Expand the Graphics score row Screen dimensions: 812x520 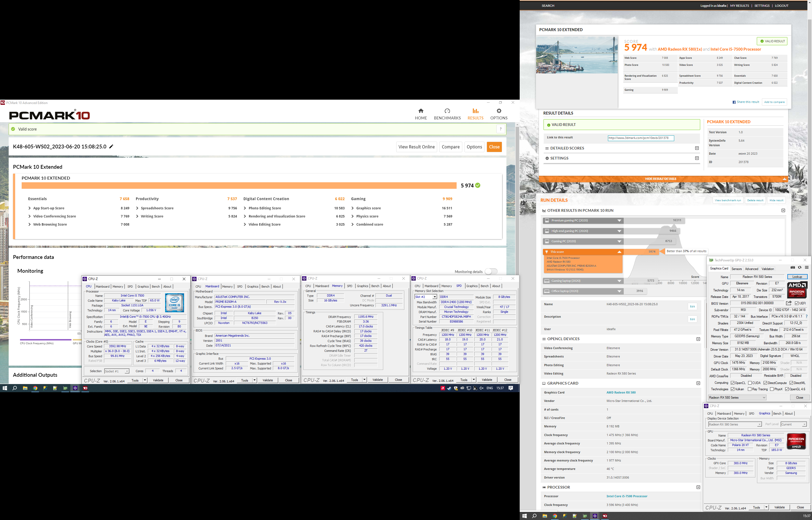point(352,208)
